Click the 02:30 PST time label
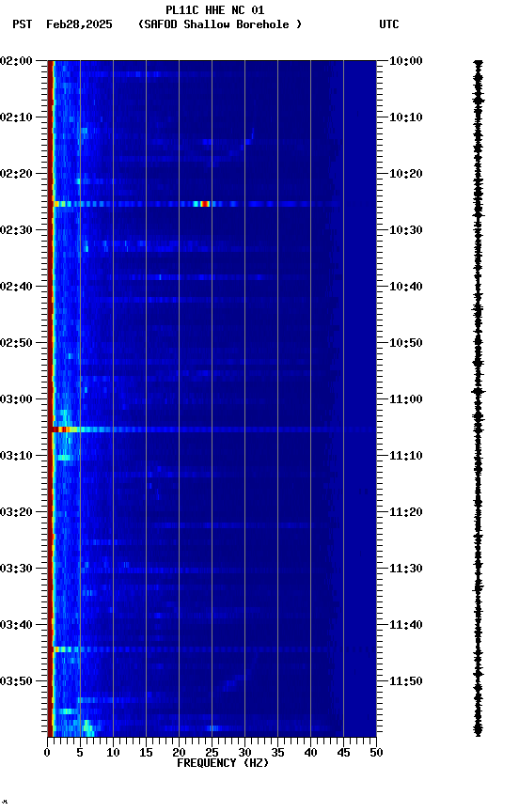Screen dimensions: 519x812 16,230
